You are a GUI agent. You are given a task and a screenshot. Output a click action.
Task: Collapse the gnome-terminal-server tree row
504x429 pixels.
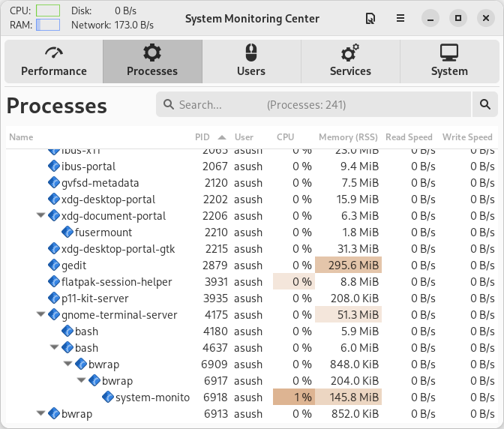(x=40, y=315)
